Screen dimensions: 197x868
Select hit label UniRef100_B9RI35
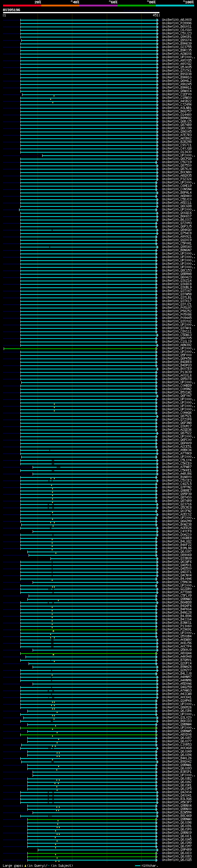pos(176,50)
